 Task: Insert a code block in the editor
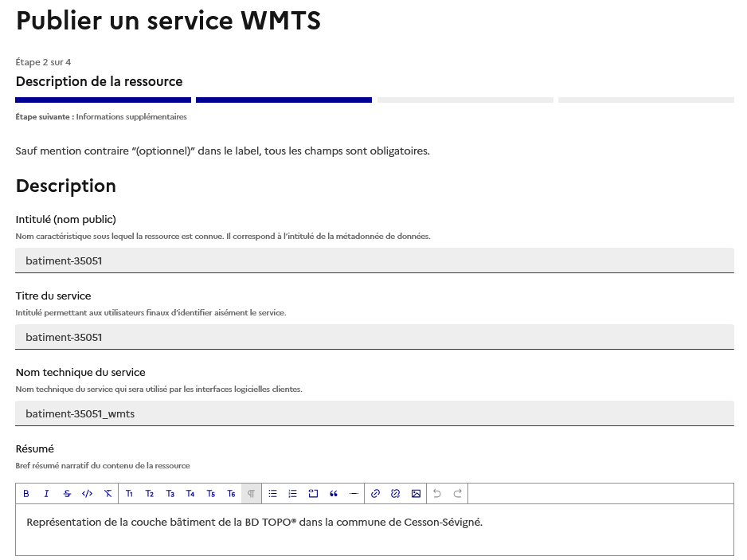pyautogui.click(x=313, y=493)
